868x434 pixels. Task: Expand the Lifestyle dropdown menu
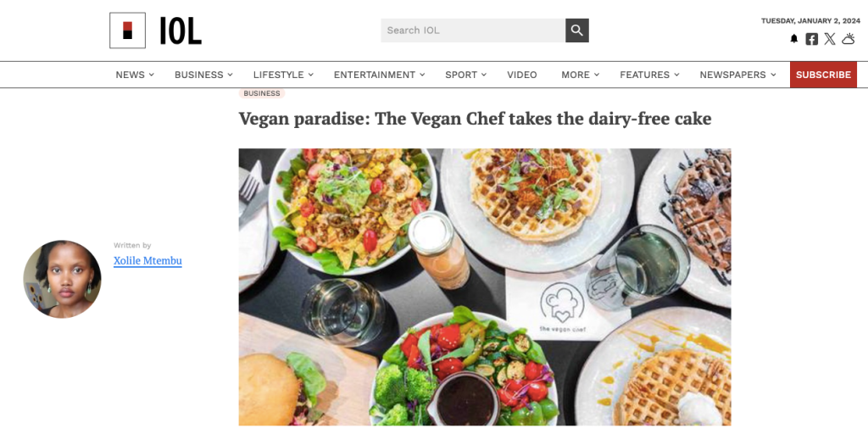tap(283, 75)
